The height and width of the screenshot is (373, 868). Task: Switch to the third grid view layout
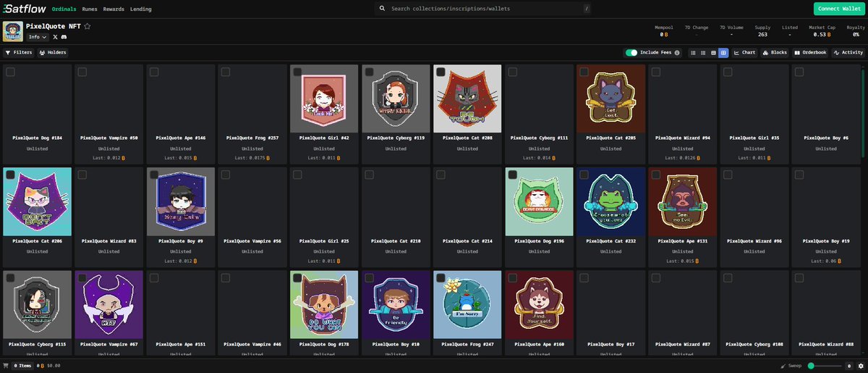(x=713, y=53)
